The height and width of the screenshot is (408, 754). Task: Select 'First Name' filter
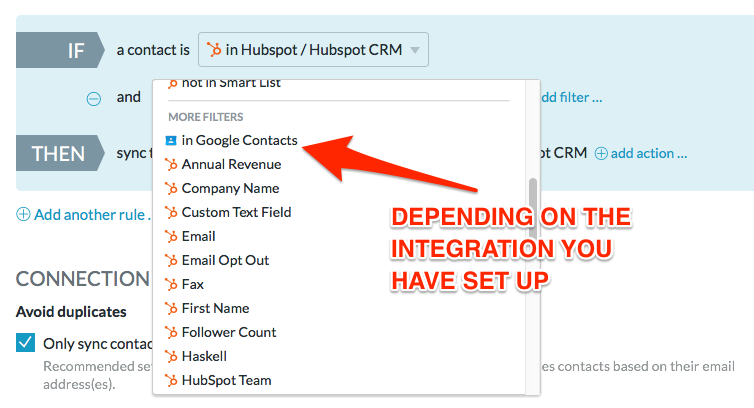tap(215, 308)
